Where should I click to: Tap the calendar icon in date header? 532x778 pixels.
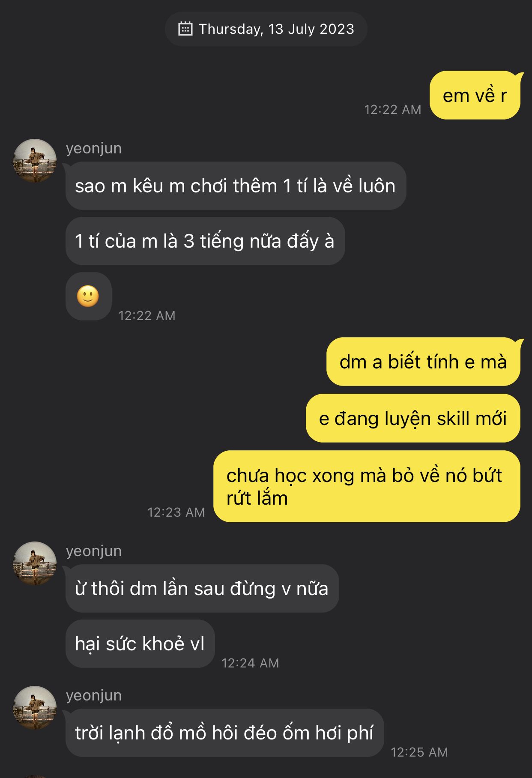(185, 29)
